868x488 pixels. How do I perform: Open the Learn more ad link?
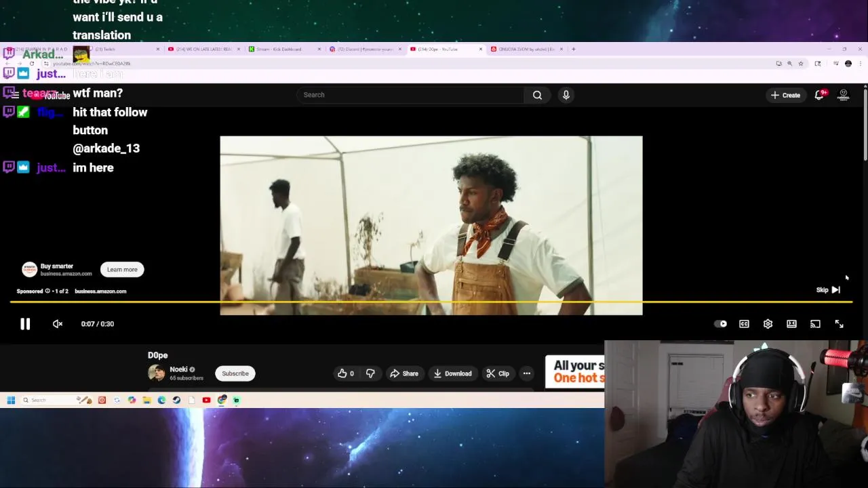coord(122,270)
